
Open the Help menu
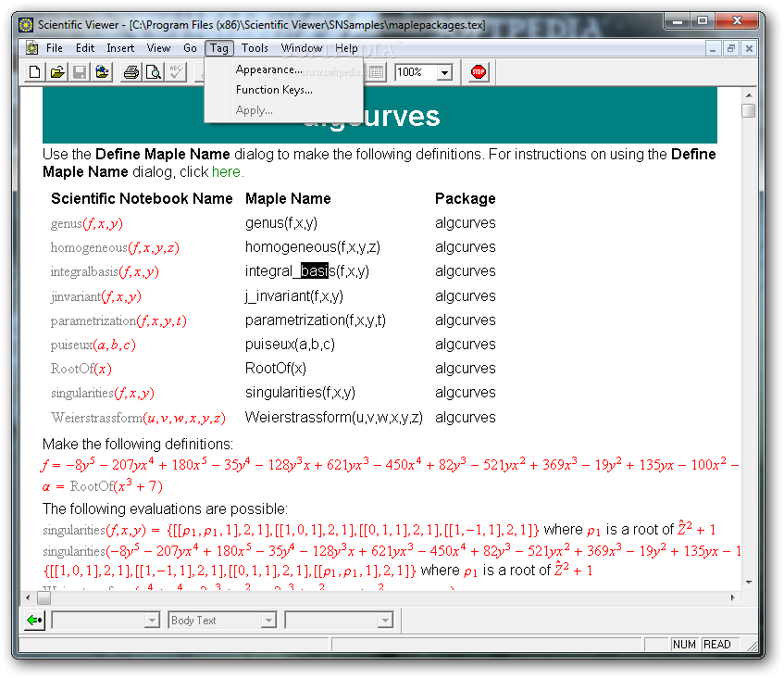coord(346,48)
